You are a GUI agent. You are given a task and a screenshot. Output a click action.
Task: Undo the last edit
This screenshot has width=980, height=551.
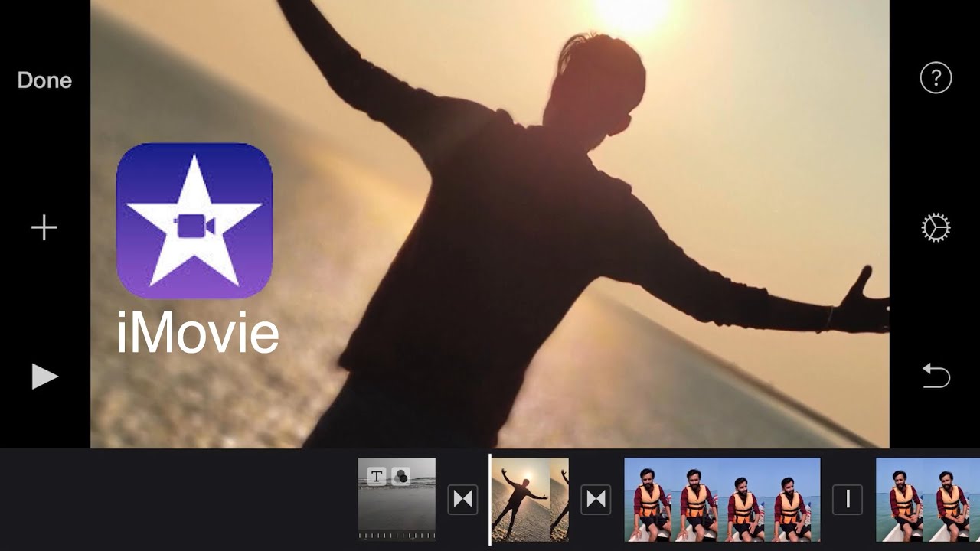936,376
